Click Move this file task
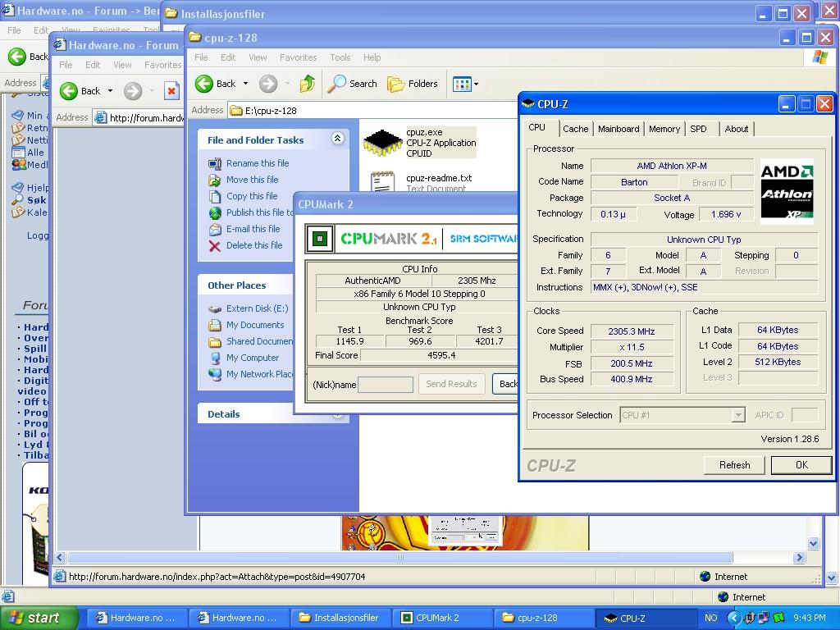The width and height of the screenshot is (840, 630). [252, 180]
